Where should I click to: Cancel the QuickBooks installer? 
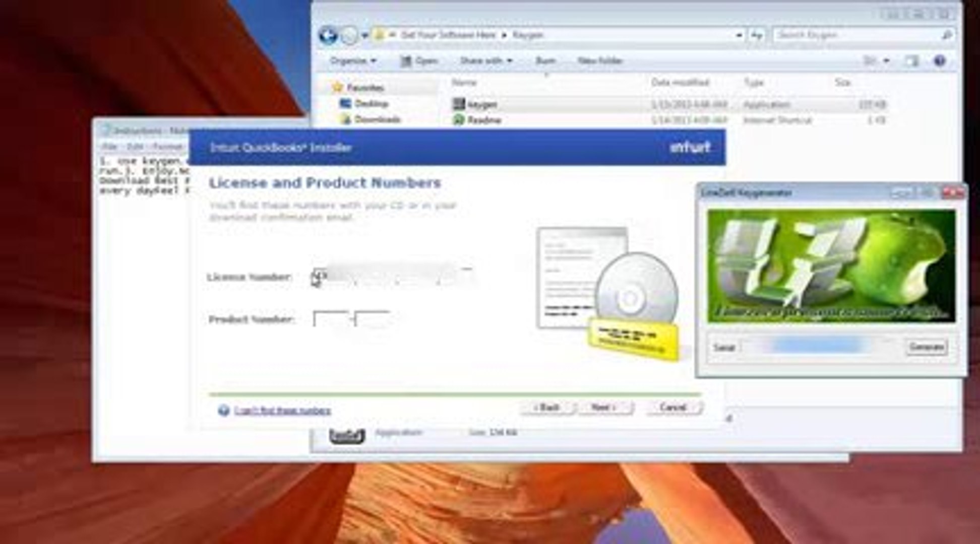674,407
